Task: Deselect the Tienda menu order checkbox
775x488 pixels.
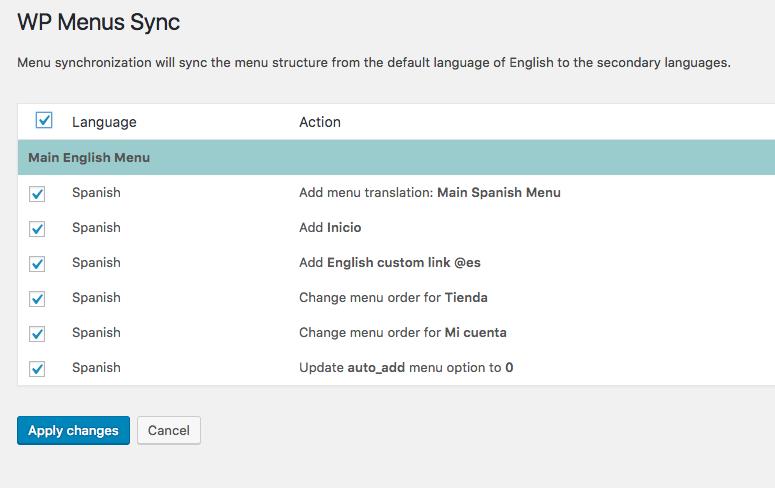Action: pos(38,298)
